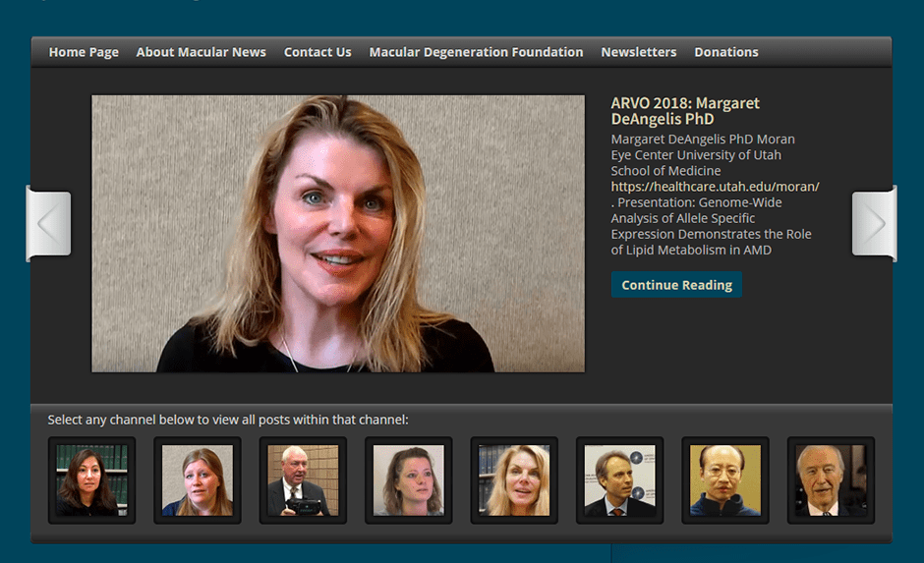The height and width of the screenshot is (563, 924).
Task: Go to the Newsletters section
Action: click(638, 52)
